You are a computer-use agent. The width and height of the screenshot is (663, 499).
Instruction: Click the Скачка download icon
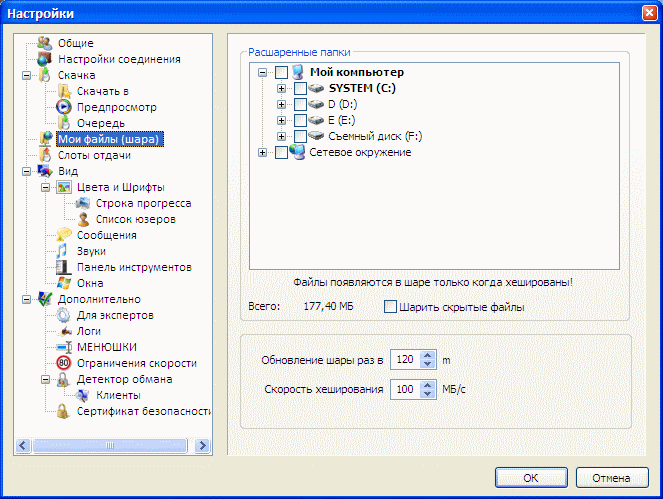(x=44, y=75)
